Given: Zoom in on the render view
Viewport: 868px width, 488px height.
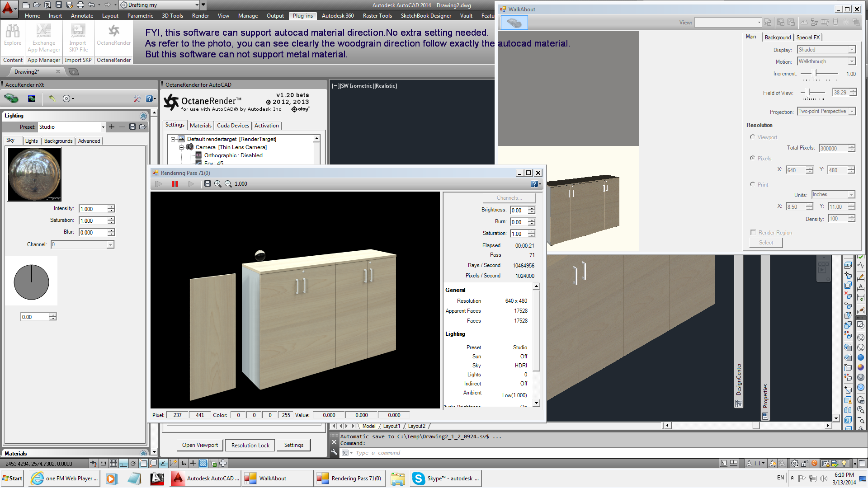Looking at the screenshot, I should tap(218, 184).
